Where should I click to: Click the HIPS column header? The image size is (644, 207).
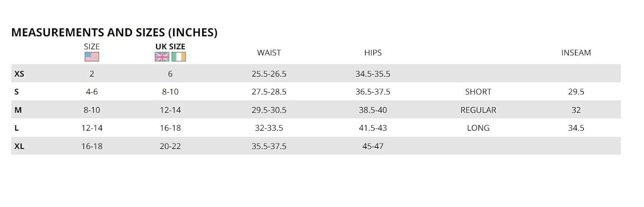tap(373, 53)
